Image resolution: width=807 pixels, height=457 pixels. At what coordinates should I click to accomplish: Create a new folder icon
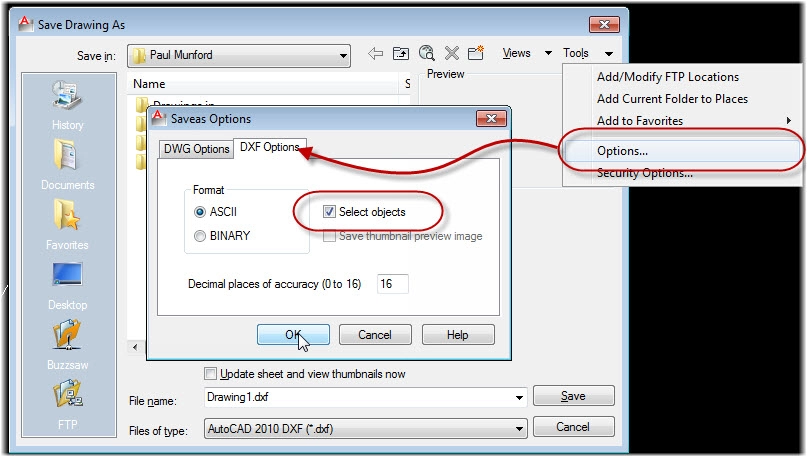click(x=476, y=53)
